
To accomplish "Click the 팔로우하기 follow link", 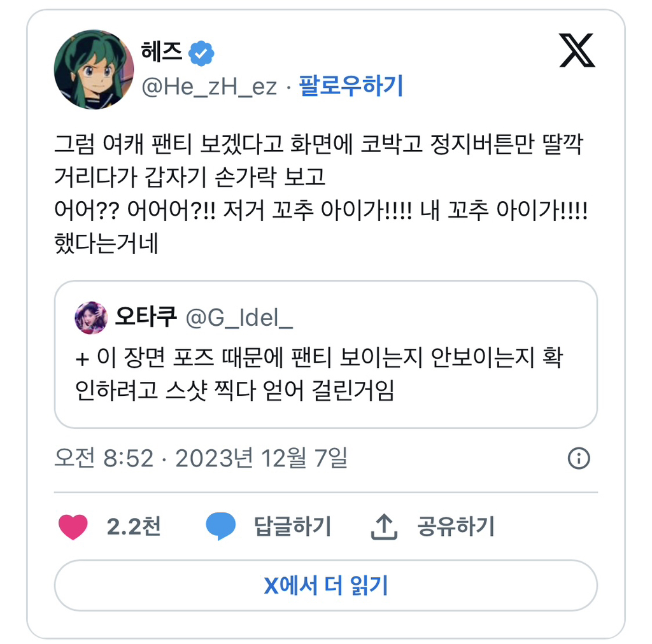I will click(x=351, y=86).
